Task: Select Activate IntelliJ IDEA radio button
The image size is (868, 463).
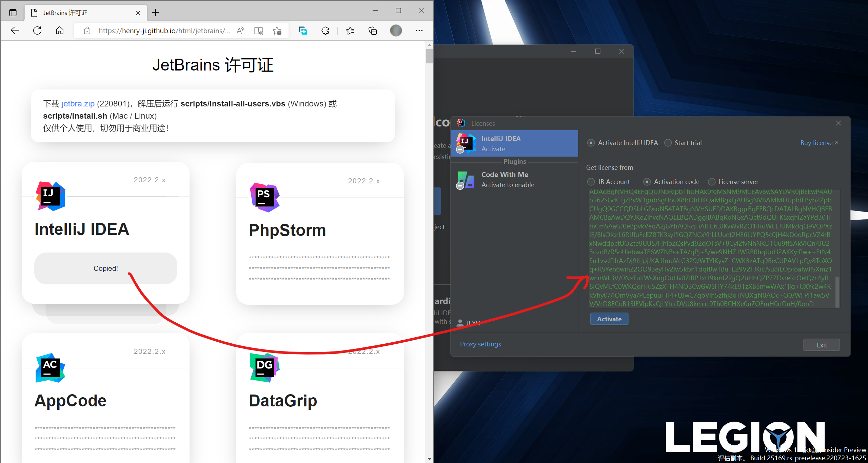Action: tap(591, 143)
